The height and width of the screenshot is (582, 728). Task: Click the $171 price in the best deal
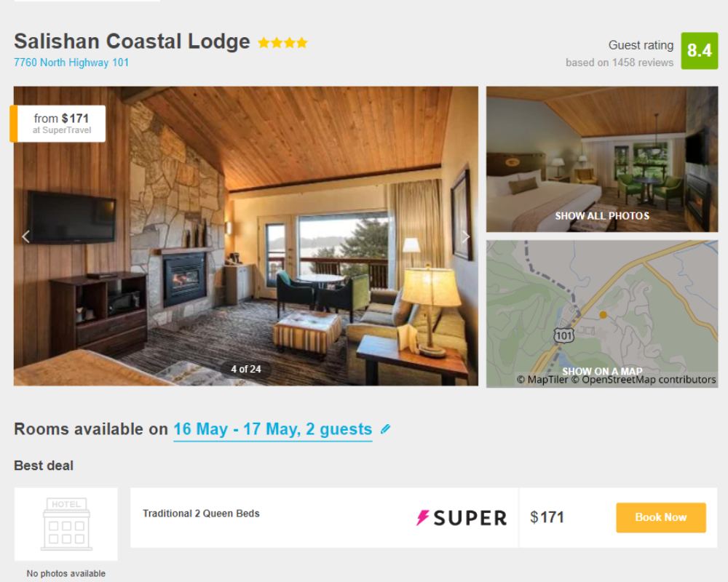pos(547,517)
